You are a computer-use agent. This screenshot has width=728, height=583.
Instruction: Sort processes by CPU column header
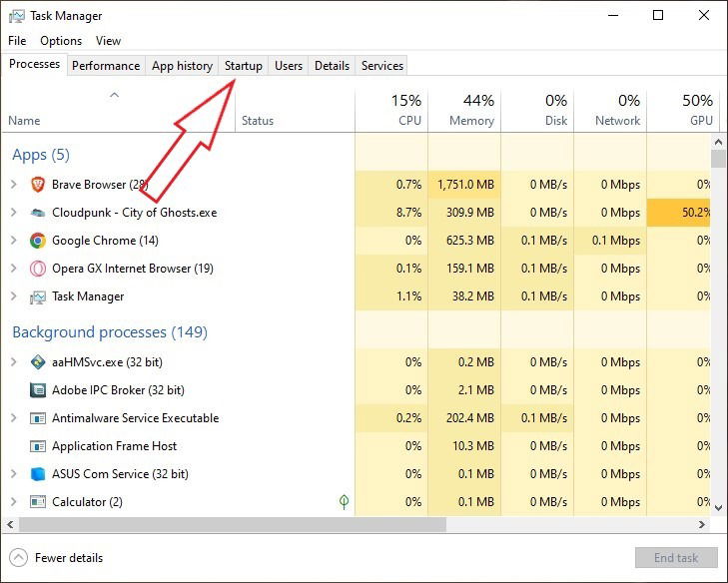(x=391, y=111)
